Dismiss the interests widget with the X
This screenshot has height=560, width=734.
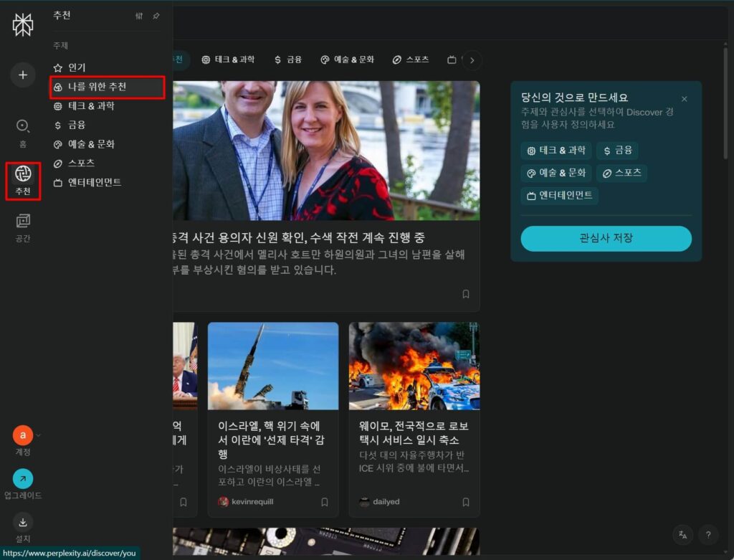(684, 99)
